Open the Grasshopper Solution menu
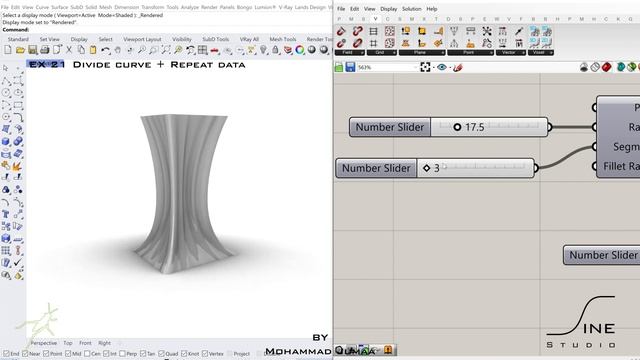The image size is (640, 360). [411, 9]
